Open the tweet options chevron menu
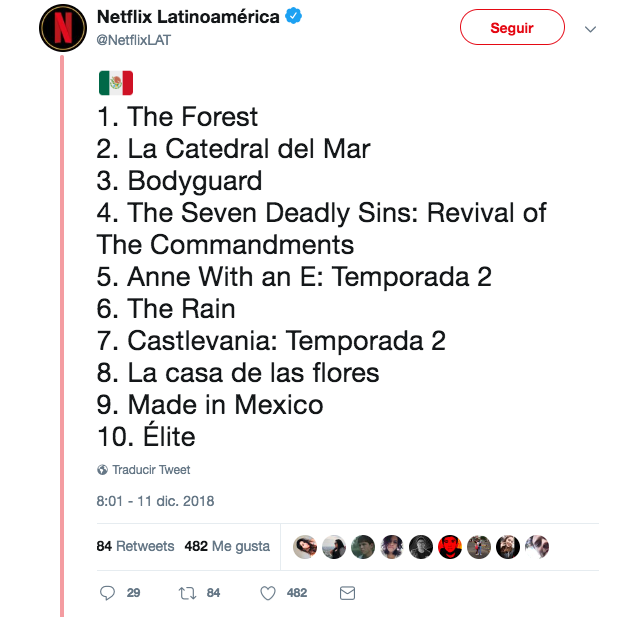Screen dimensions: 637x617 pos(590,29)
